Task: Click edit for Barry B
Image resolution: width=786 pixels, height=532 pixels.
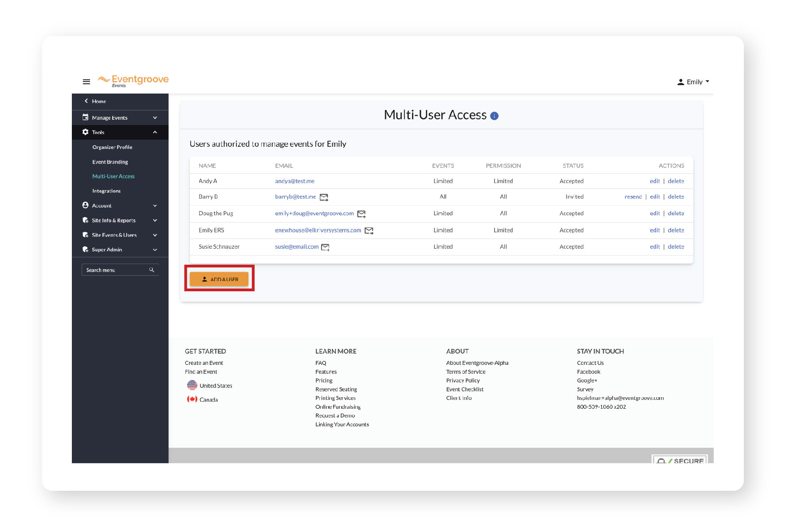Action: click(655, 197)
